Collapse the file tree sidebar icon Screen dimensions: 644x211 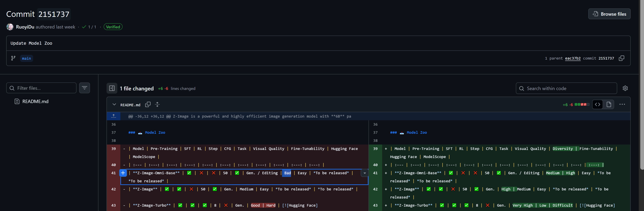tap(112, 88)
